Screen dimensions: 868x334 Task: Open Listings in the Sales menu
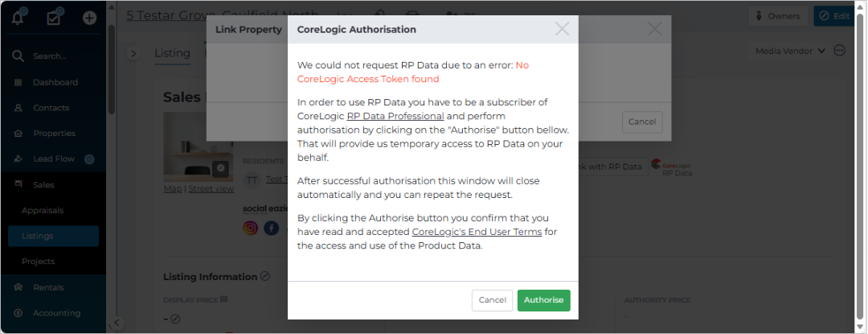coord(53,236)
